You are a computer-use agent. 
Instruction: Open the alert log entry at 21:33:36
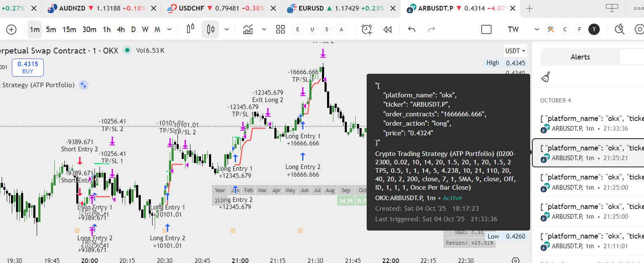point(589,124)
